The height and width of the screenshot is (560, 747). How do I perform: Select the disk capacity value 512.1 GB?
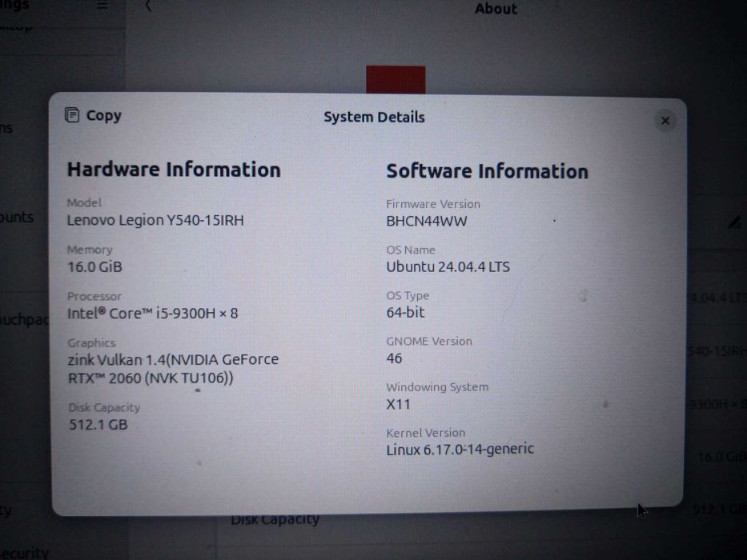98,424
